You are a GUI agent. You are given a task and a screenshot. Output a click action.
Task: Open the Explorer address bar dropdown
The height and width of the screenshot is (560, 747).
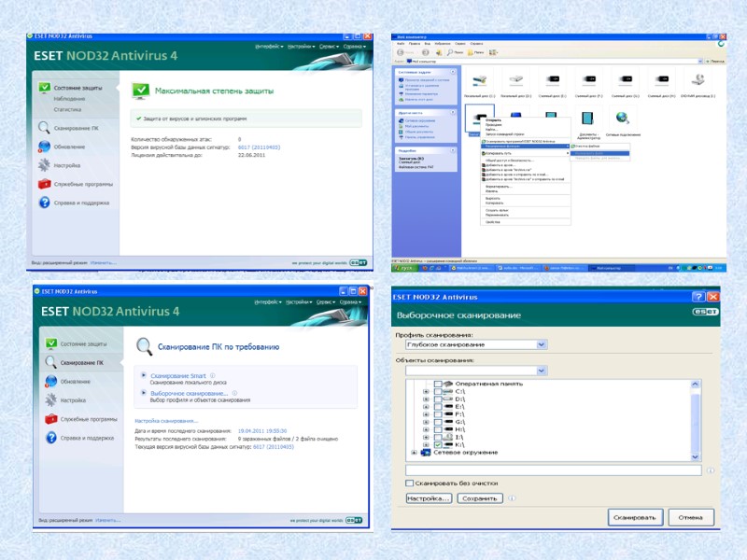699,62
